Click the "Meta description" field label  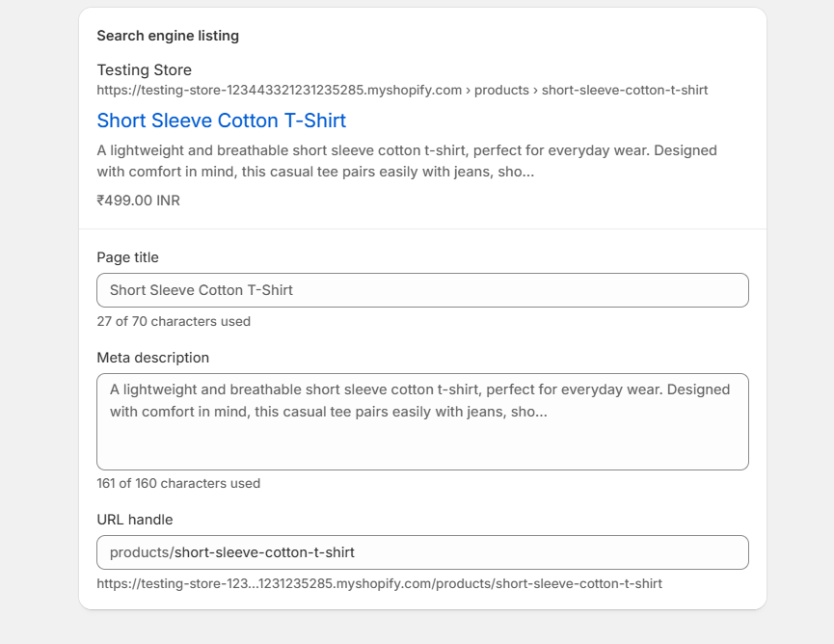pyautogui.click(x=152, y=358)
